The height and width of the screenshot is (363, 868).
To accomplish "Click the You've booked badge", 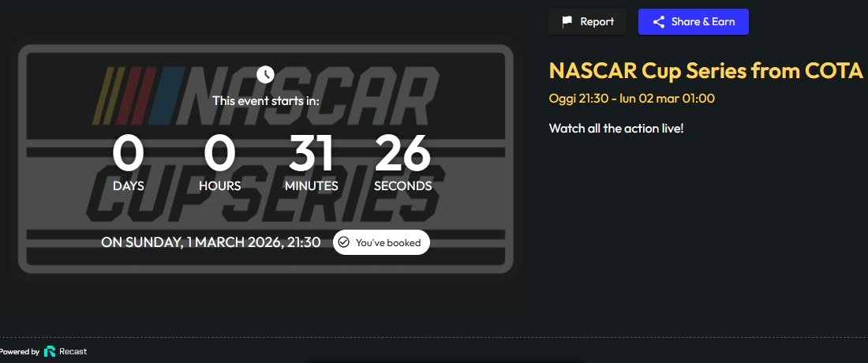I will click(x=381, y=242).
